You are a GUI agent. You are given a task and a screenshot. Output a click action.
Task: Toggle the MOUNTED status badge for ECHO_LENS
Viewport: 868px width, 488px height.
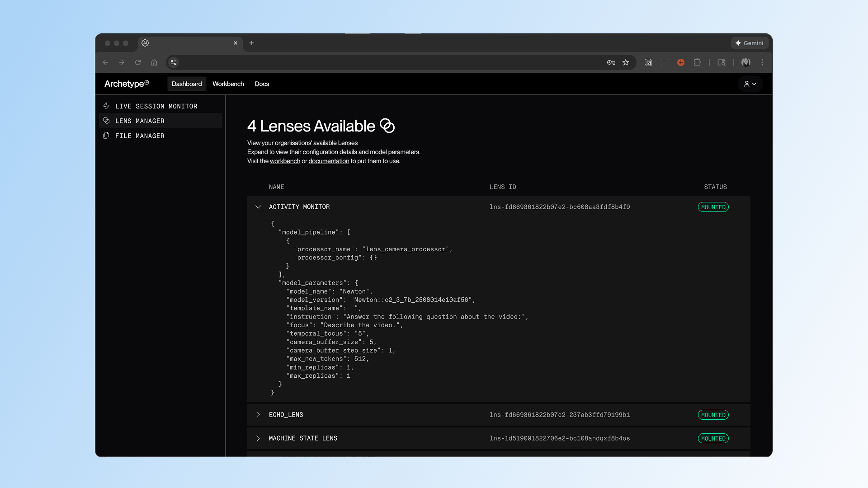point(713,414)
